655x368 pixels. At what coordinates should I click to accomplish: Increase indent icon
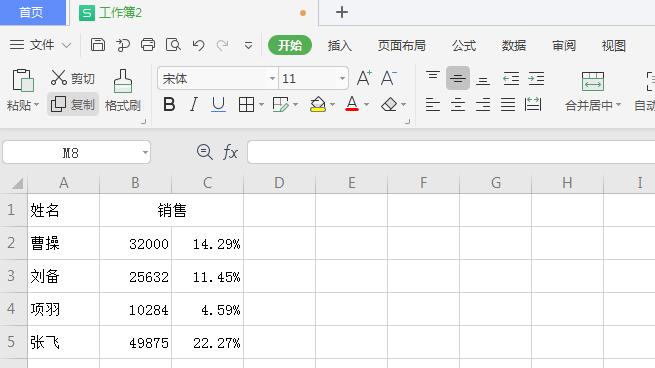pos(536,79)
